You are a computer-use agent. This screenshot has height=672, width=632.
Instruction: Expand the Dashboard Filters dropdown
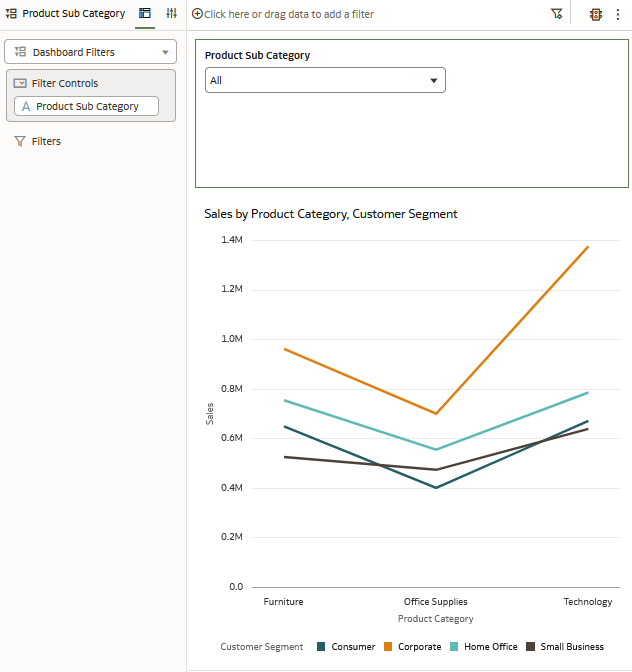(x=90, y=52)
